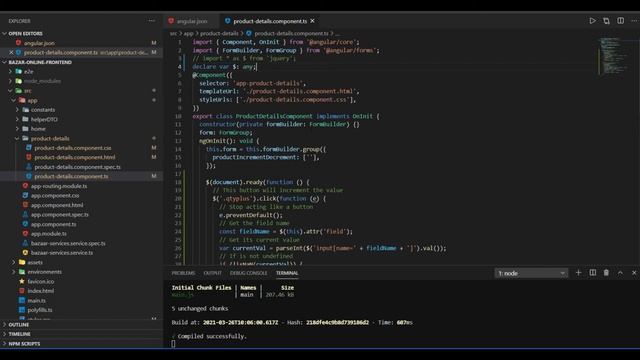The width and height of the screenshot is (640, 360).
Task: Close the terminal panel
Action: 634,273
